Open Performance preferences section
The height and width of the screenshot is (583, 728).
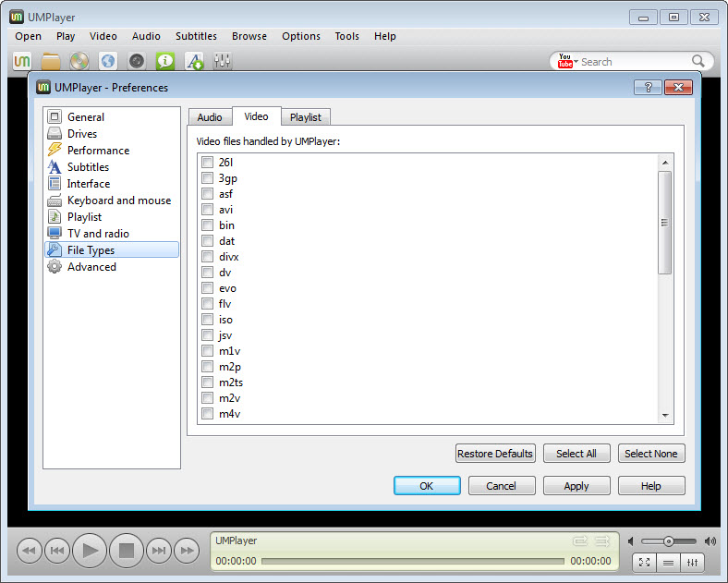pyautogui.click(x=112, y=151)
